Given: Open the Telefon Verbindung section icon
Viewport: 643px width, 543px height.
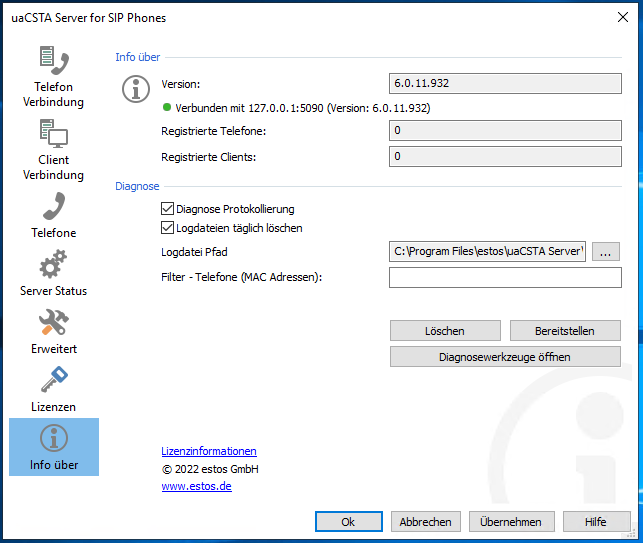Looking at the screenshot, I should [53, 62].
